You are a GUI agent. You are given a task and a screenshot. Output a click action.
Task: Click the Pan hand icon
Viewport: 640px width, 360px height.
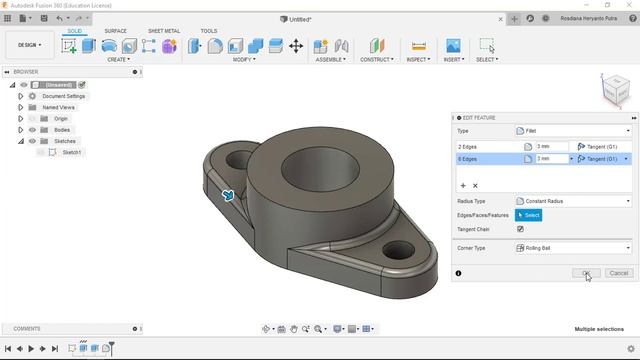293,329
